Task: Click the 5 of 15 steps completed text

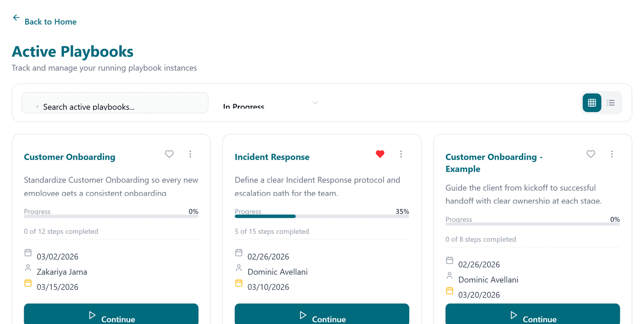Action: click(x=272, y=231)
